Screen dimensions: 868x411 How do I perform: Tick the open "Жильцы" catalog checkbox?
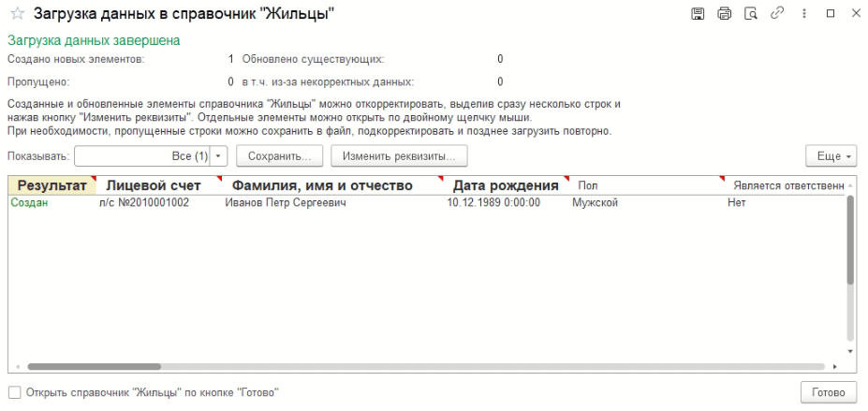click(15, 393)
